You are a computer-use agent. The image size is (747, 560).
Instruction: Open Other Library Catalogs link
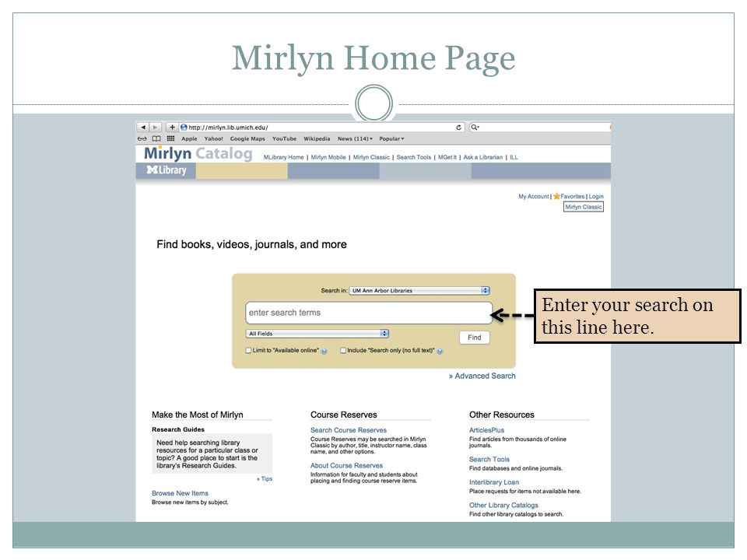(x=503, y=506)
